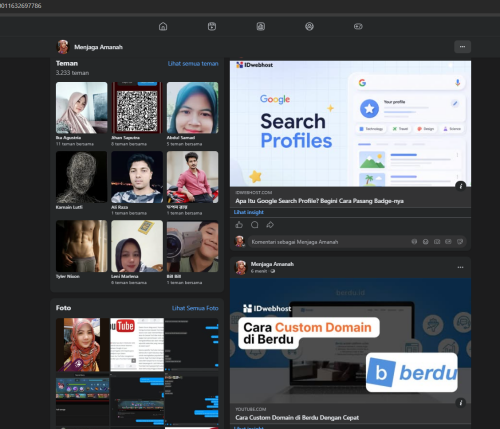Attach a photo using comment camera icon
This screenshot has height=429, width=500.
437,242
